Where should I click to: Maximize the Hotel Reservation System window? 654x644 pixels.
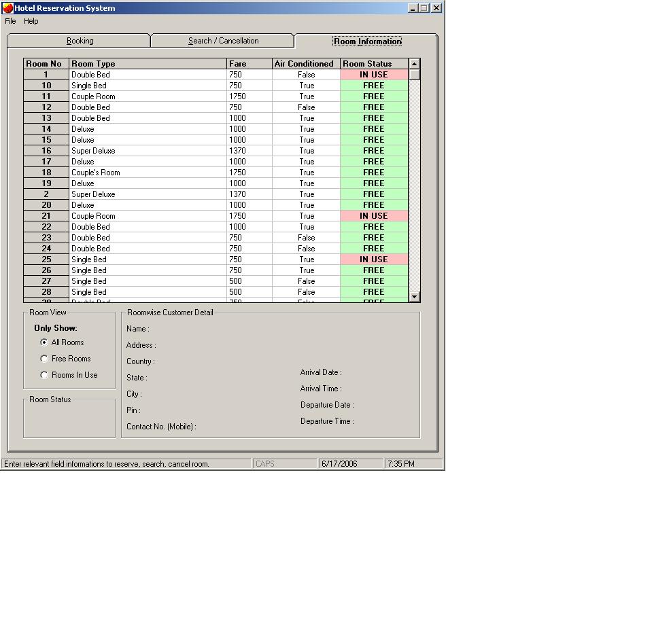point(424,8)
